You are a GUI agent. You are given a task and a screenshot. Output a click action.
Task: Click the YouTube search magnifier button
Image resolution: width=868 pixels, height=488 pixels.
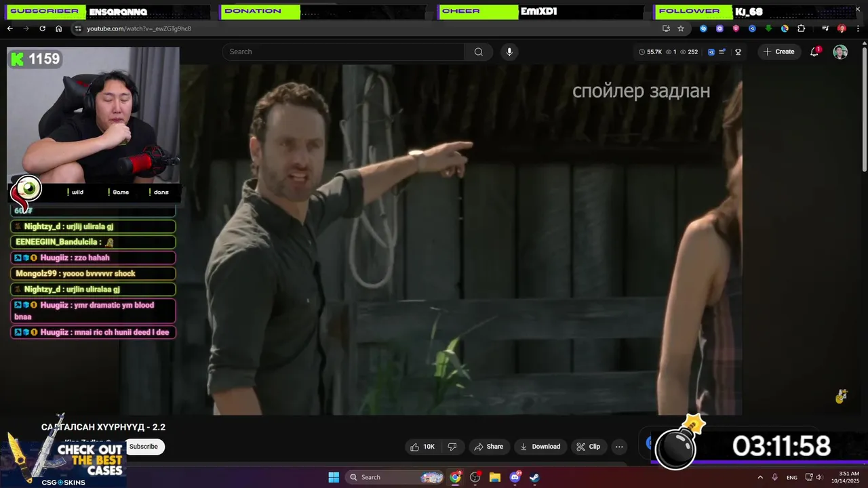point(479,52)
